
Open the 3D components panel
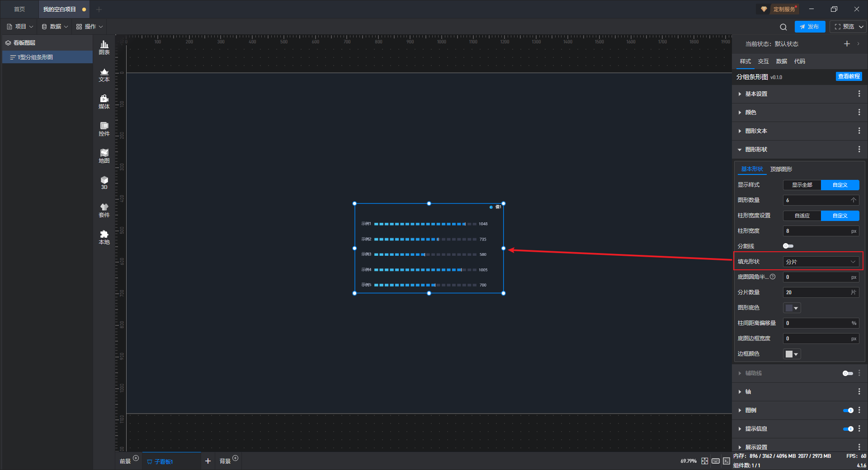pos(104,183)
